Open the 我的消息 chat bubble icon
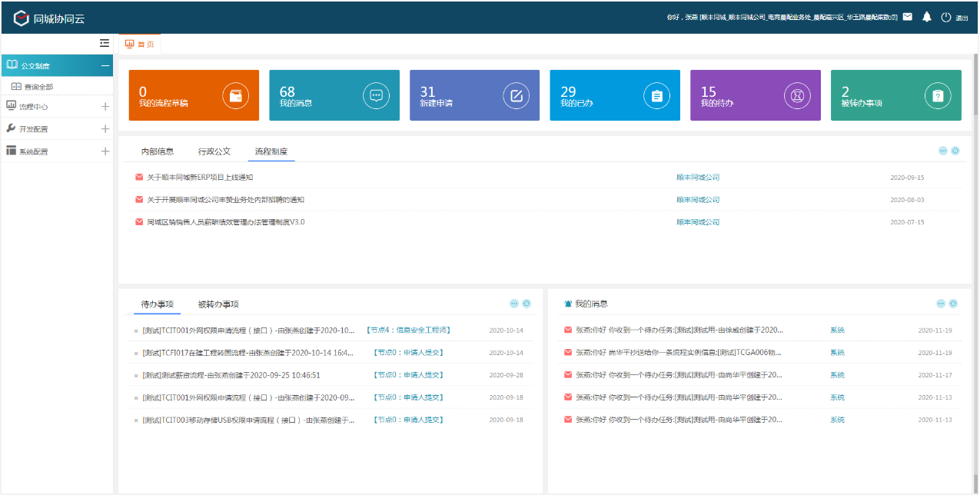Image resolution: width=980 pixels, height=495 pixels. pos(376,96)
